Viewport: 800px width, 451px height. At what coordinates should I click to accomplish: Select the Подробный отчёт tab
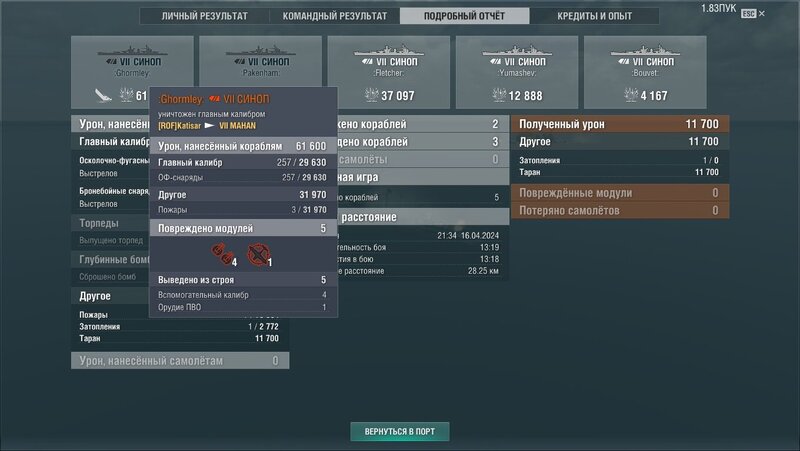[x=464, y=16]
